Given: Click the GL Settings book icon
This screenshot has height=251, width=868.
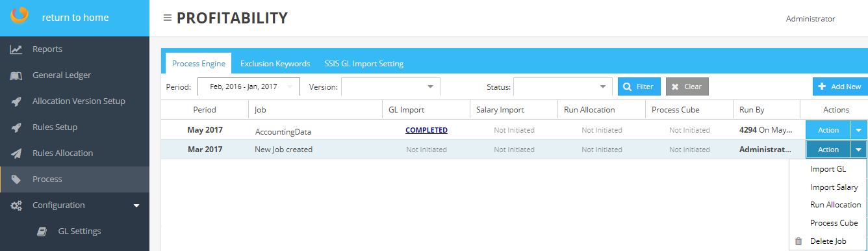Looking at the screenshot, I should [42, 231].
